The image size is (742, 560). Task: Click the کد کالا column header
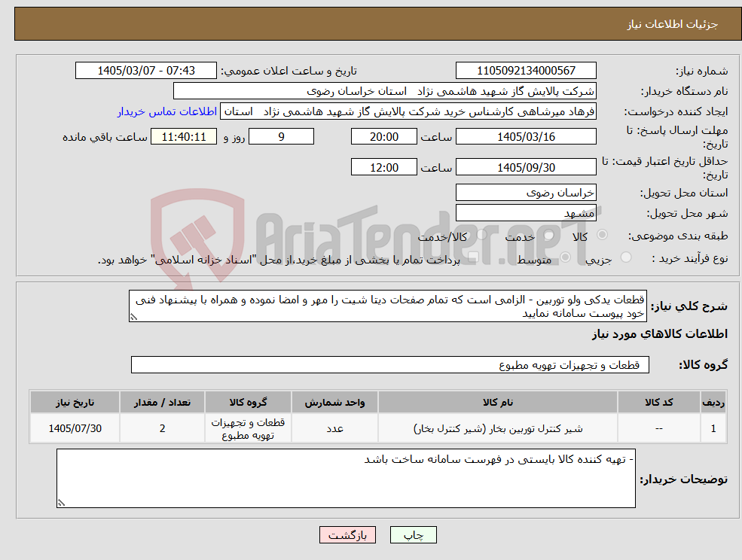click(658, 402)
